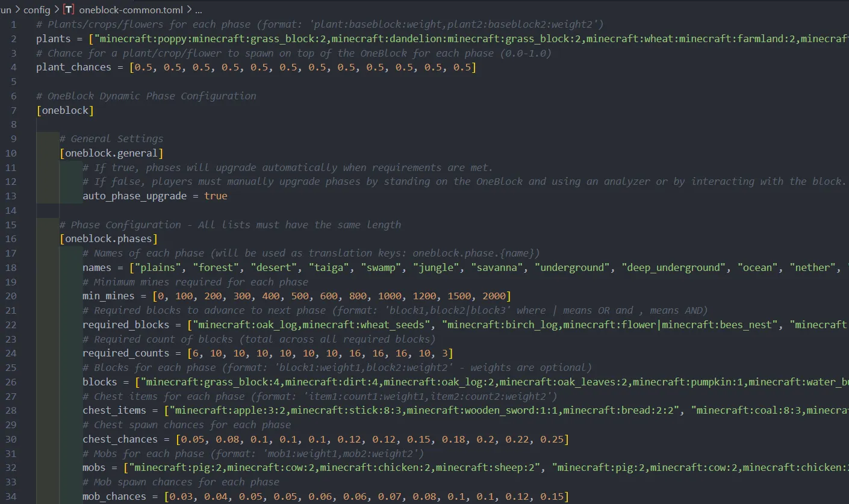The height and width of the screenshot is (504, 849).
Task: Click the "deep_underground" phase name string
Action: click(x=674, y=267)
